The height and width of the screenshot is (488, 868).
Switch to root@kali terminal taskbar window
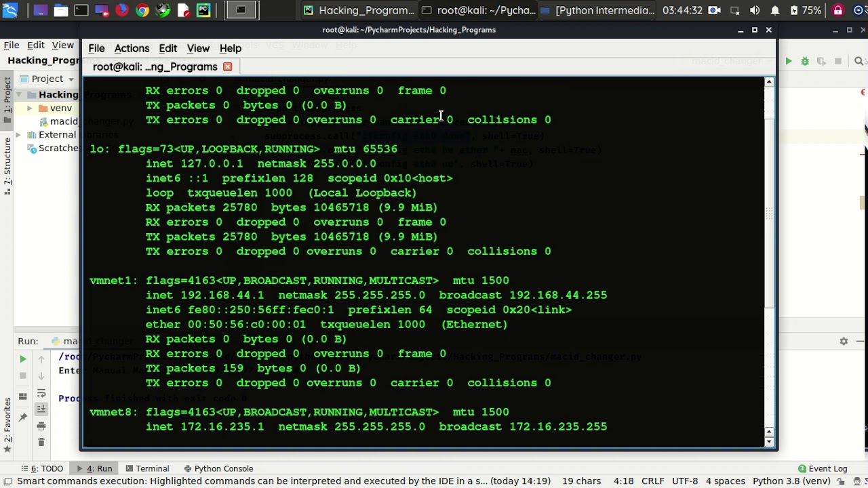(478, 10)
